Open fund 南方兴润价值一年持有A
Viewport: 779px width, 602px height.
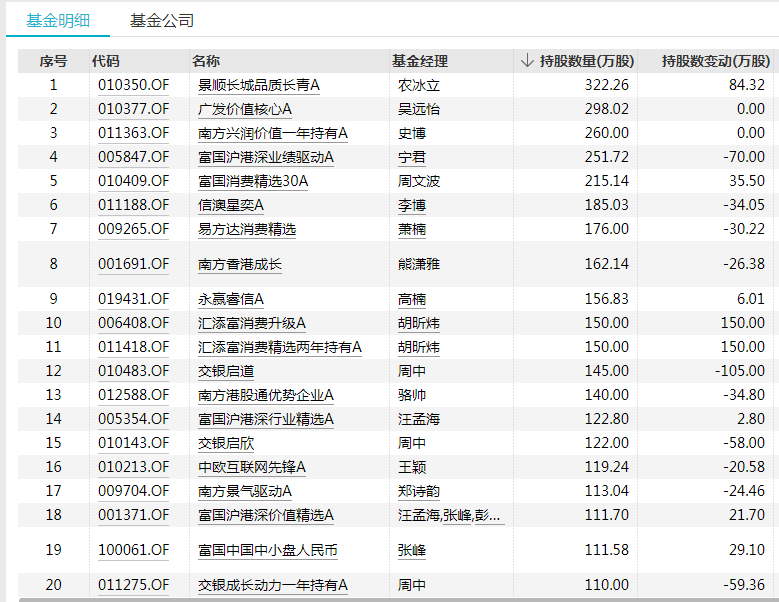[x=272, y=133]
